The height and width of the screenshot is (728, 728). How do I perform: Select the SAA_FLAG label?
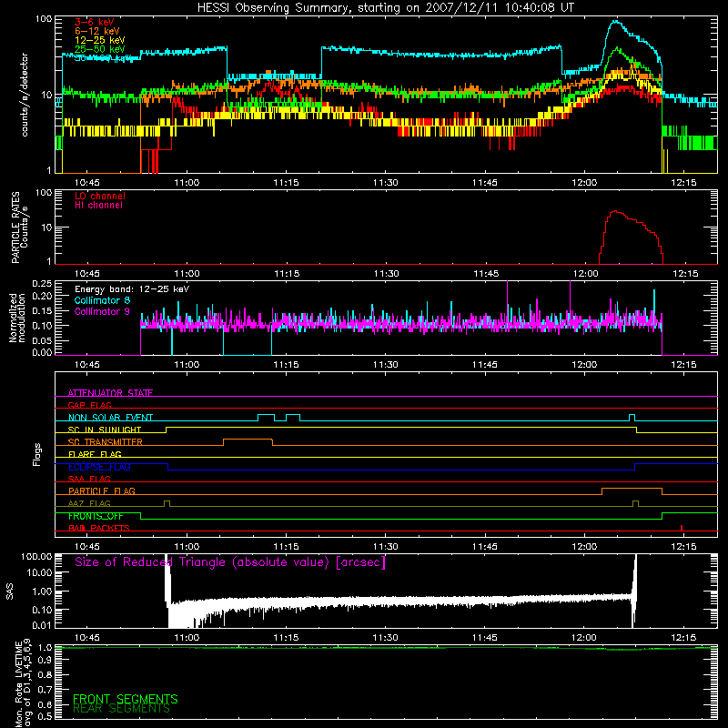89,479
